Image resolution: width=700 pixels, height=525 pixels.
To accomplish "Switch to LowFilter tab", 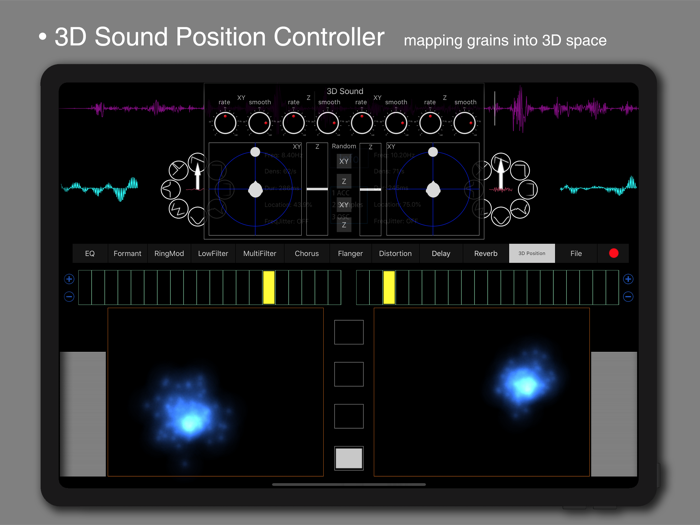I will point(213,253).
